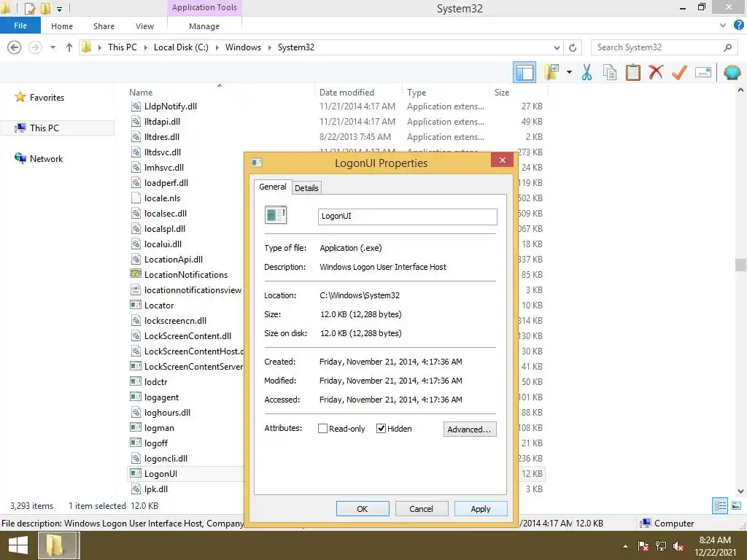Switch to Large icons view at bottom right
This screenshot has height=560, width=747.
736,506
